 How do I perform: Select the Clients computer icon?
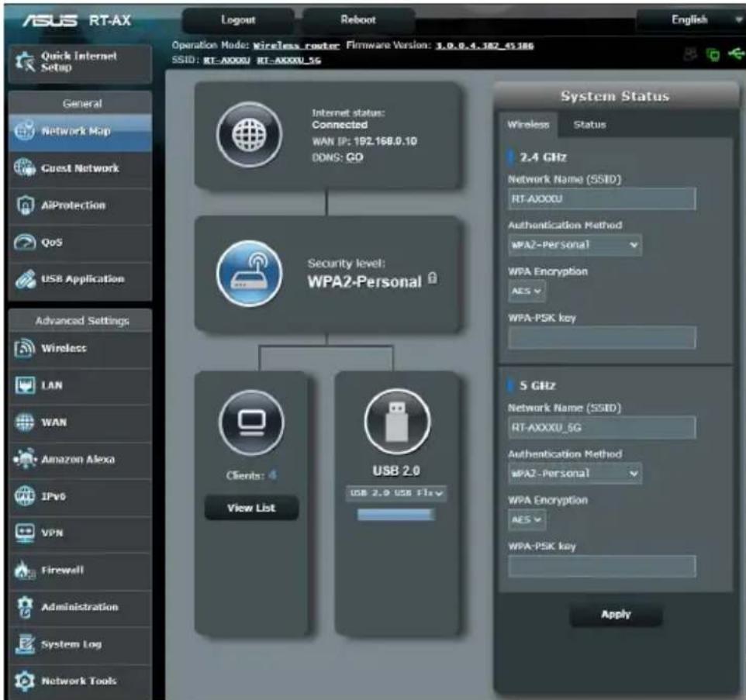pyautogui.click(x=252, y=422)
